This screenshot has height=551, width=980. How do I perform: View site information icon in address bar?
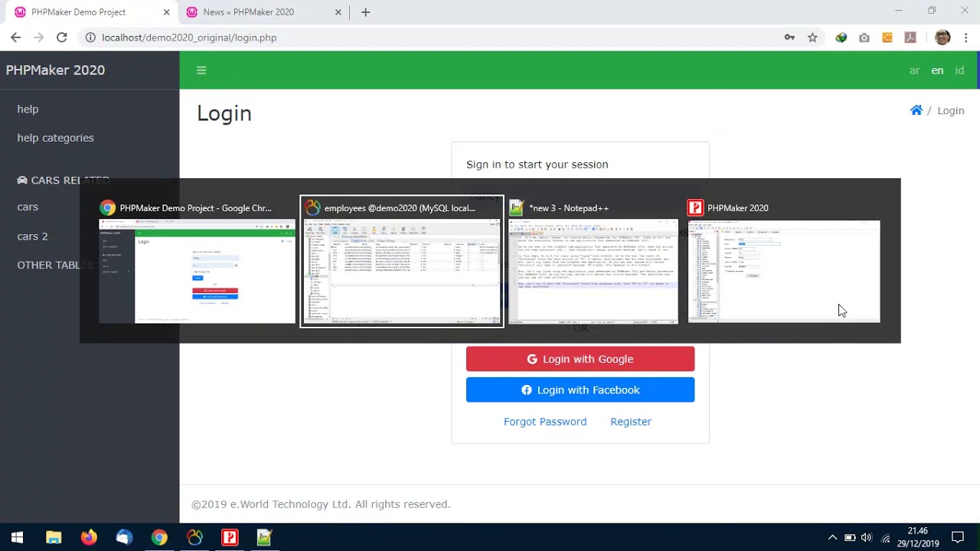[x=90, y=37]
